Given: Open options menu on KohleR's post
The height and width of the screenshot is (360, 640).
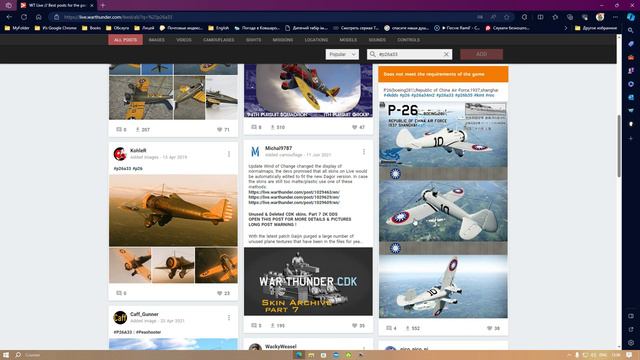Looking at the screenshot, I should click(x=229, y=154).
